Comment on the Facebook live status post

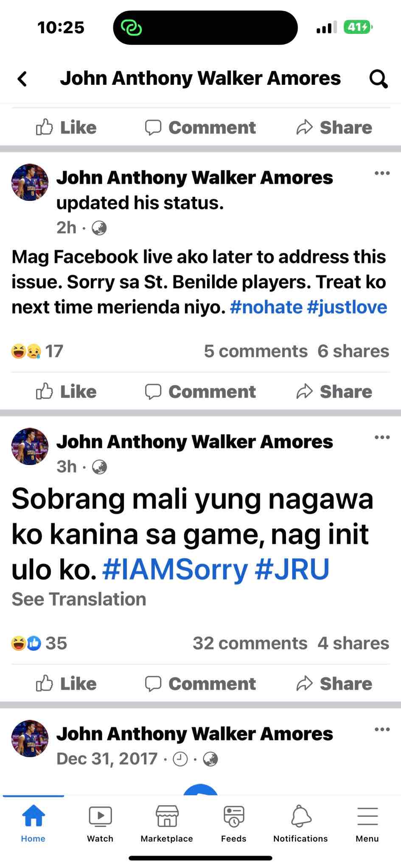click(200, 392)
